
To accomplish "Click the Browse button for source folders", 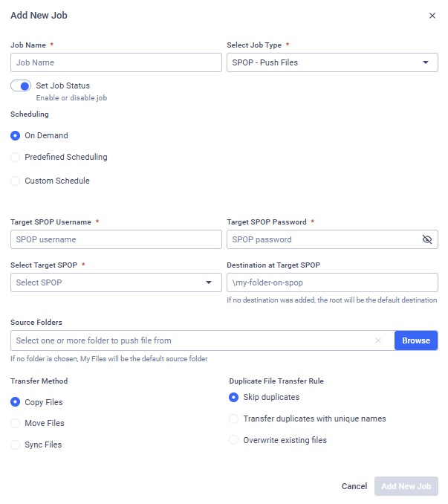I will [x=416, y=340].
